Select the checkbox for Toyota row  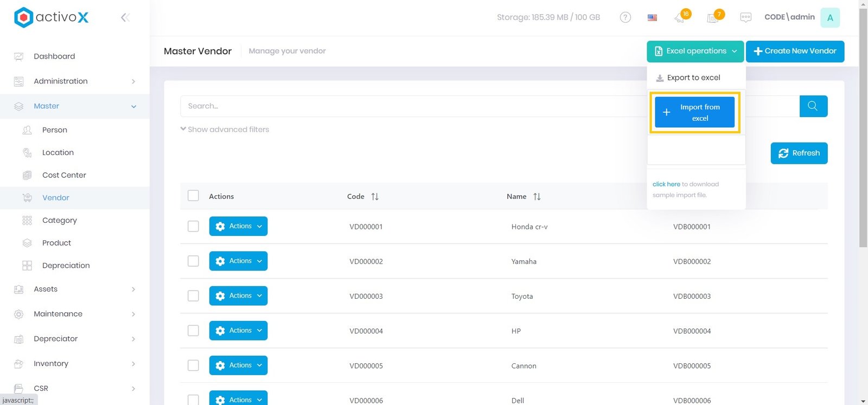point(193,295)
